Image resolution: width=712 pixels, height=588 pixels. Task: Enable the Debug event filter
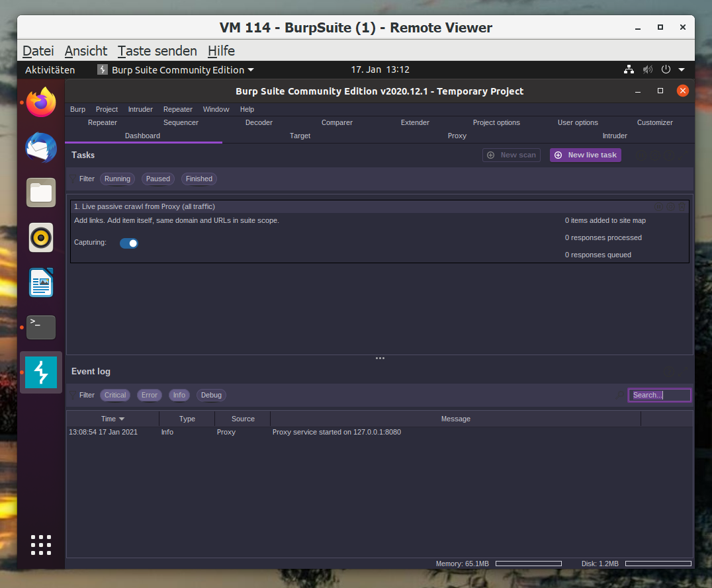click(210, 395)
